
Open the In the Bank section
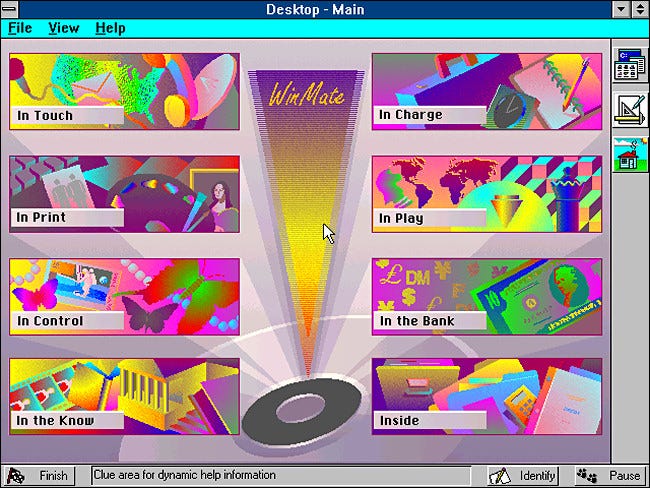(486, 297)
